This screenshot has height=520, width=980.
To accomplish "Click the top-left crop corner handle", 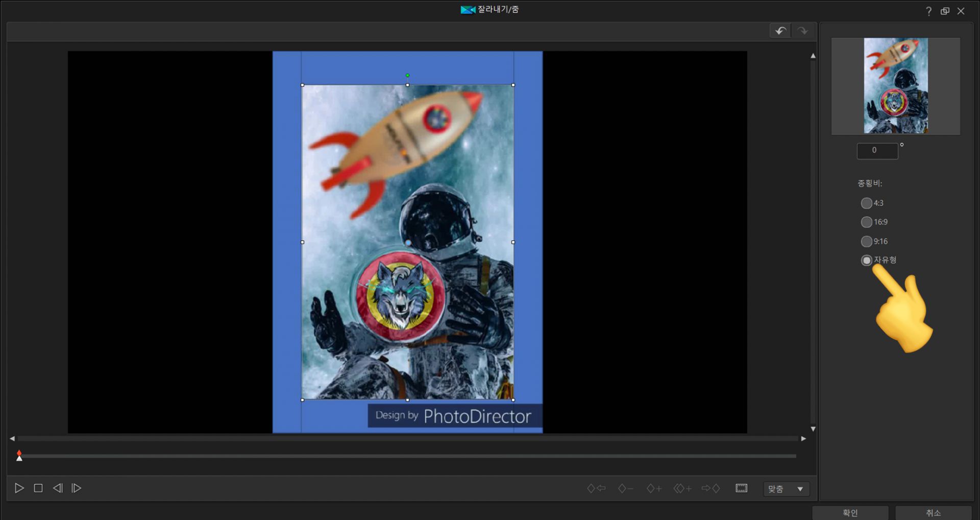I will click(303, 85).
